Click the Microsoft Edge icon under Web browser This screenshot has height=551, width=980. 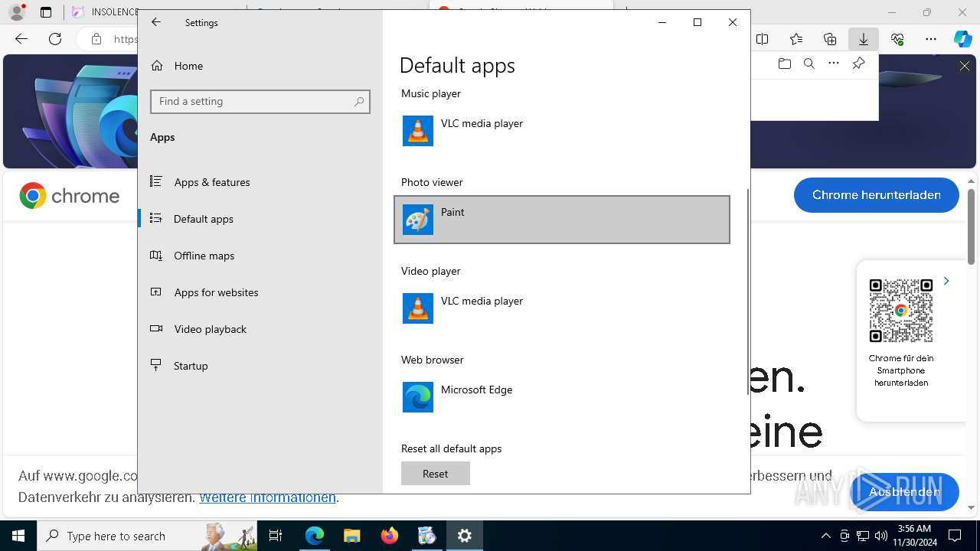click(418, 397)
